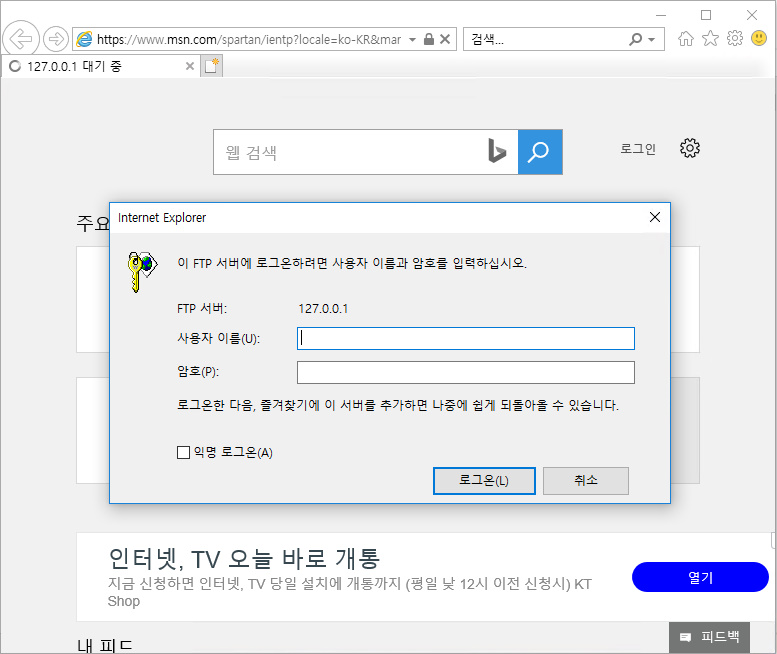
Task: Open the browser Tools gear icon
Action: pos(734,38)
